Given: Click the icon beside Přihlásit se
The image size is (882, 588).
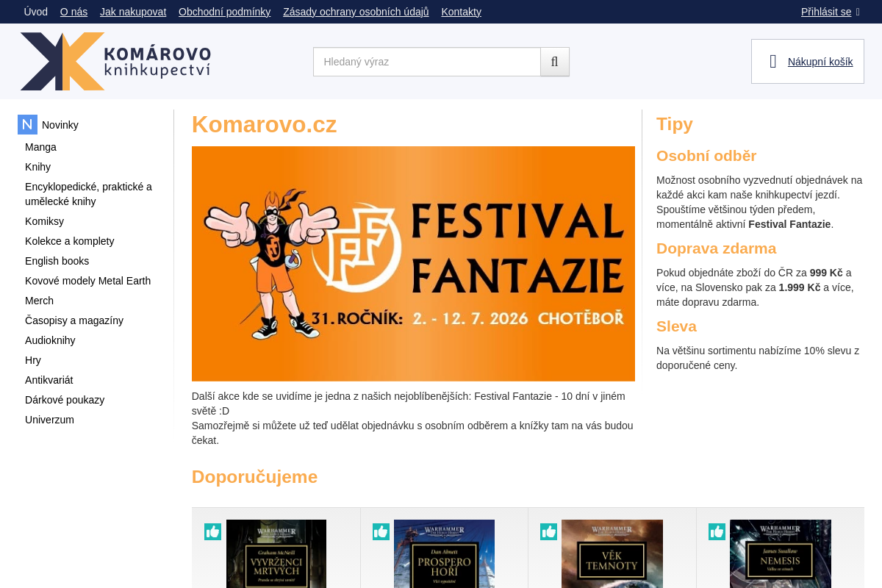Looking at the screenshot, I should (858, 12).
